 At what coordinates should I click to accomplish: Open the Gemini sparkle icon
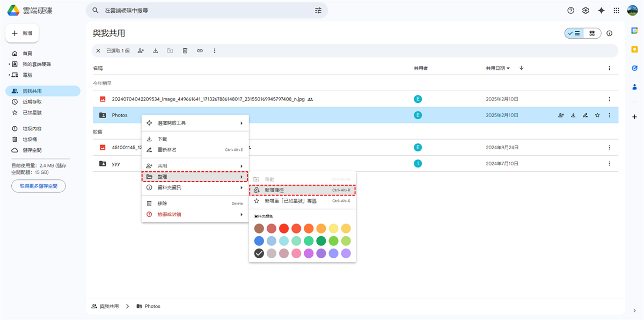[x=601, y=10]
